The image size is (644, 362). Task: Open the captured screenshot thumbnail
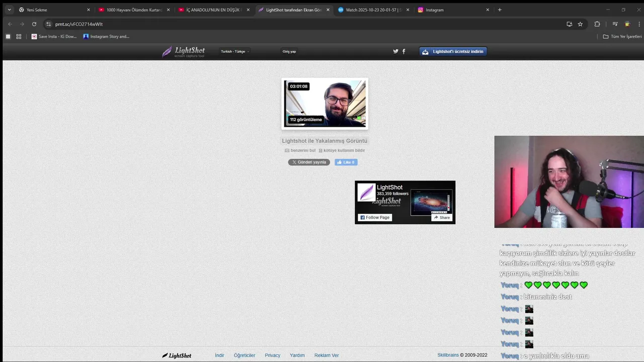point(325,104)
